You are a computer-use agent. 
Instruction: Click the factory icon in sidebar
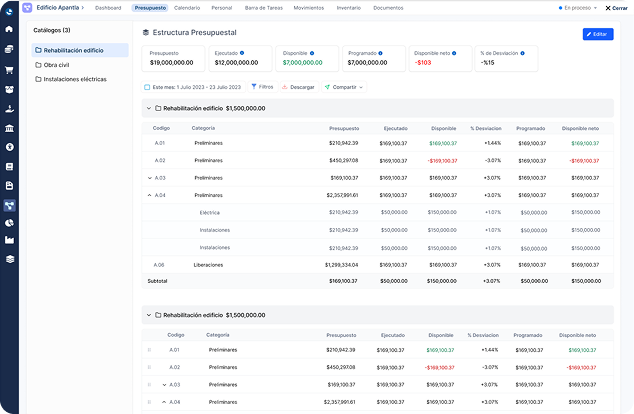point(9,240)
